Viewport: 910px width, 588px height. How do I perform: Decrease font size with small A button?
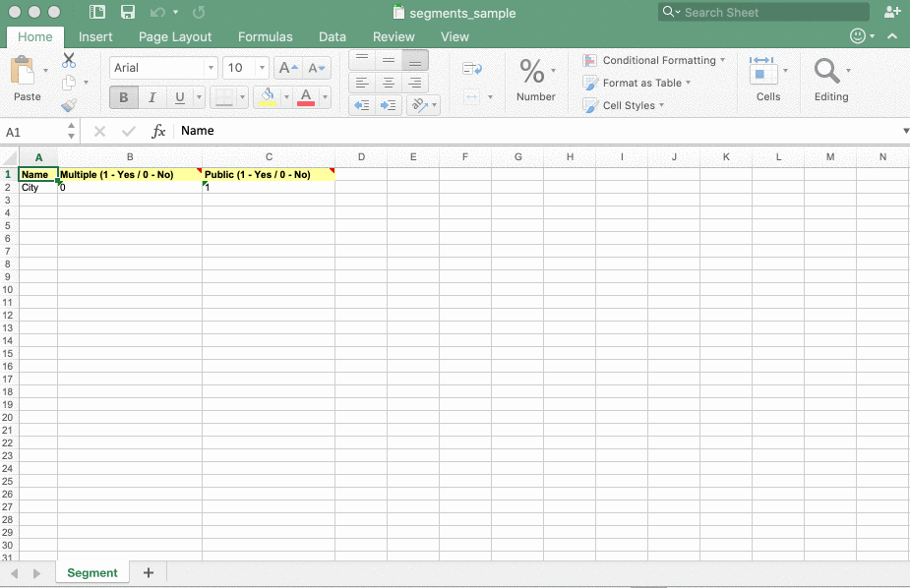(x=317, y=68)
